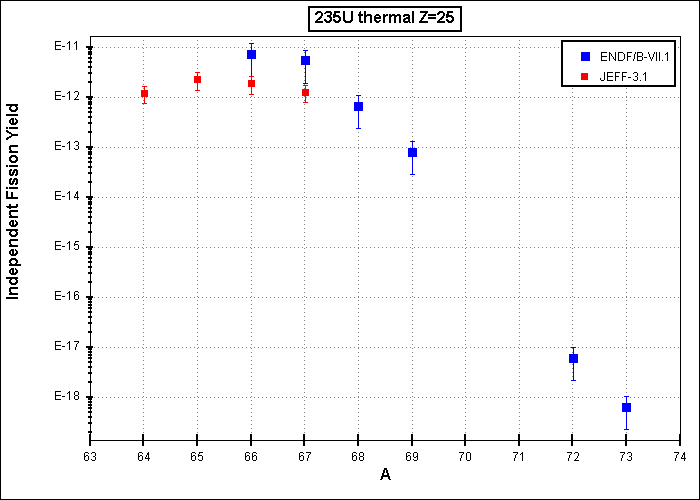
Task: Select the blue data point at A=69
Action: 412,152
